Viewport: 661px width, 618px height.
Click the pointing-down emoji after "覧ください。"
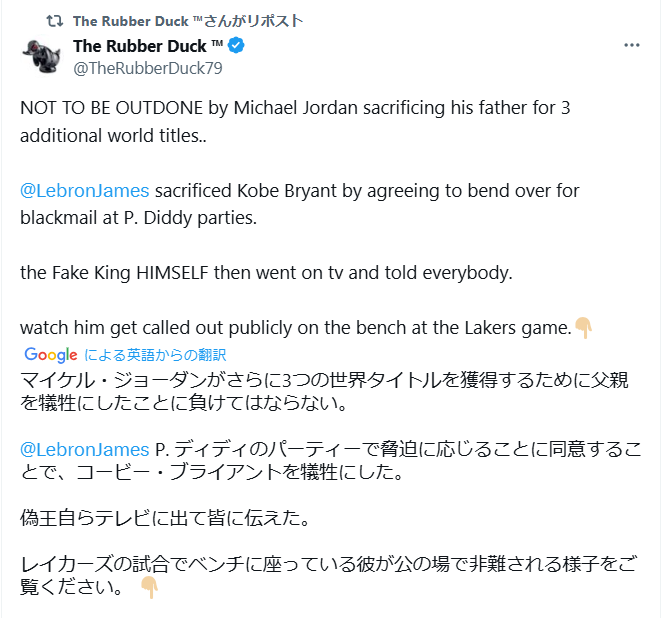(149, 587)
